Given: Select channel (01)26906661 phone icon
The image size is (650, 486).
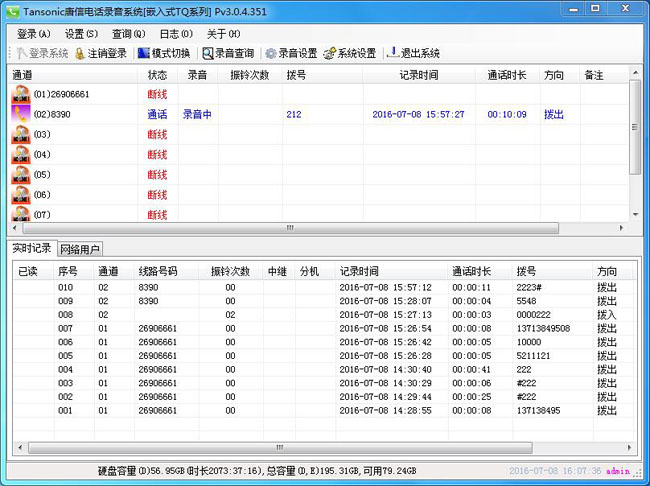Looking at the screenshot, I should (x=21, y=95).
